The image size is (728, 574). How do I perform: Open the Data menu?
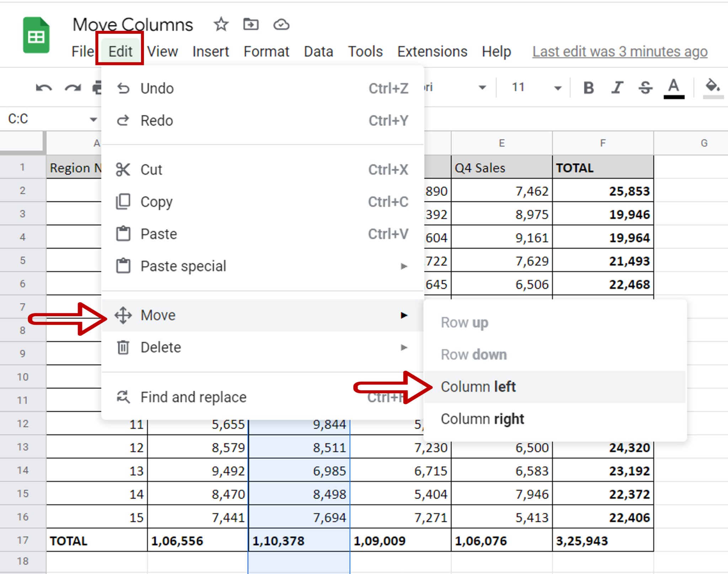click(x=318, y=52)
